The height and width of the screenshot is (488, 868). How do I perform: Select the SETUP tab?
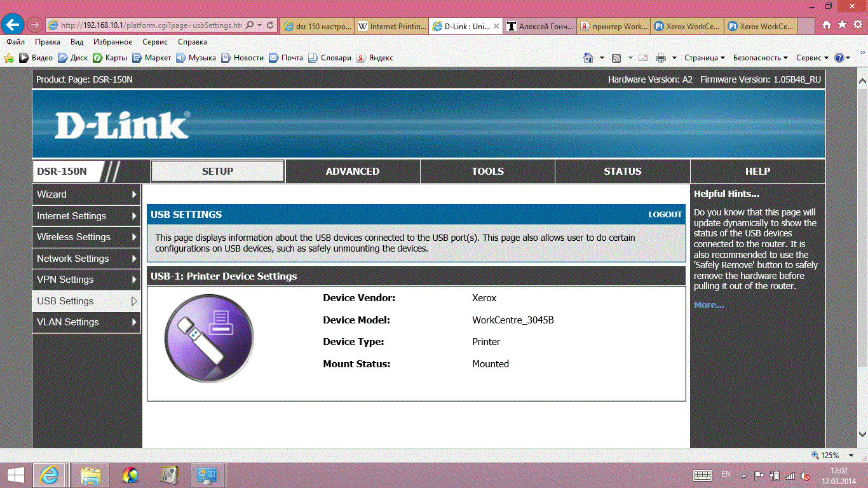[x=217, y=172]
